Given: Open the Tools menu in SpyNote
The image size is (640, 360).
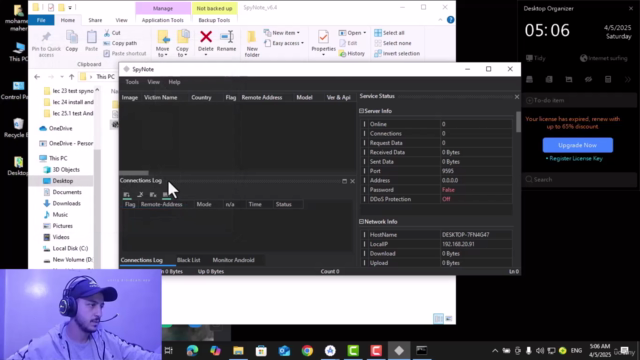Looking at the screenshot, I should [132, 82].
